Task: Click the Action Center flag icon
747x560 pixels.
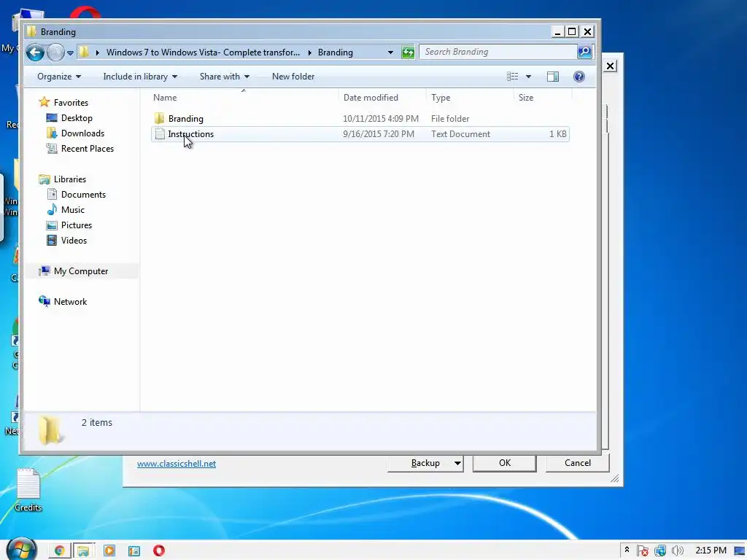Action: 642,551
